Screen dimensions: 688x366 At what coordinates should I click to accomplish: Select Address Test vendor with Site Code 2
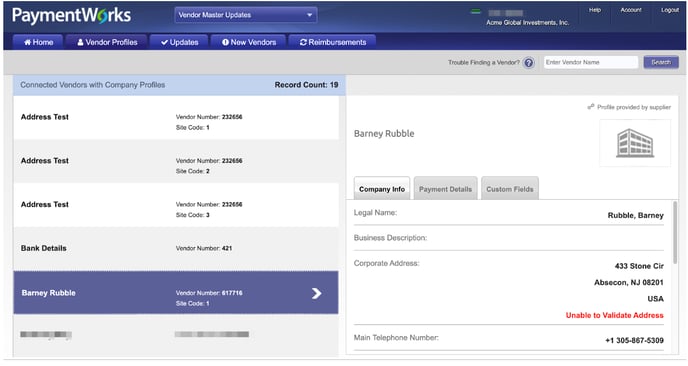[176, 161]
